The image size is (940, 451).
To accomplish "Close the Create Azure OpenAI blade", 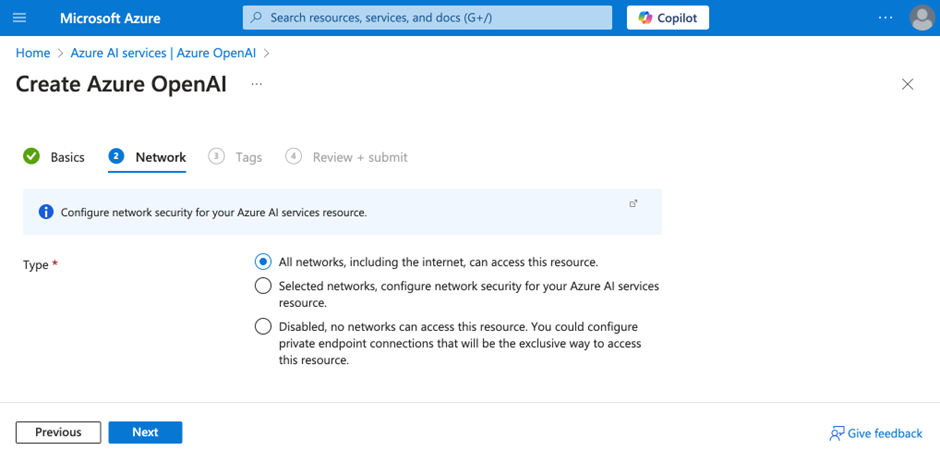I will (x=908, y=85).
